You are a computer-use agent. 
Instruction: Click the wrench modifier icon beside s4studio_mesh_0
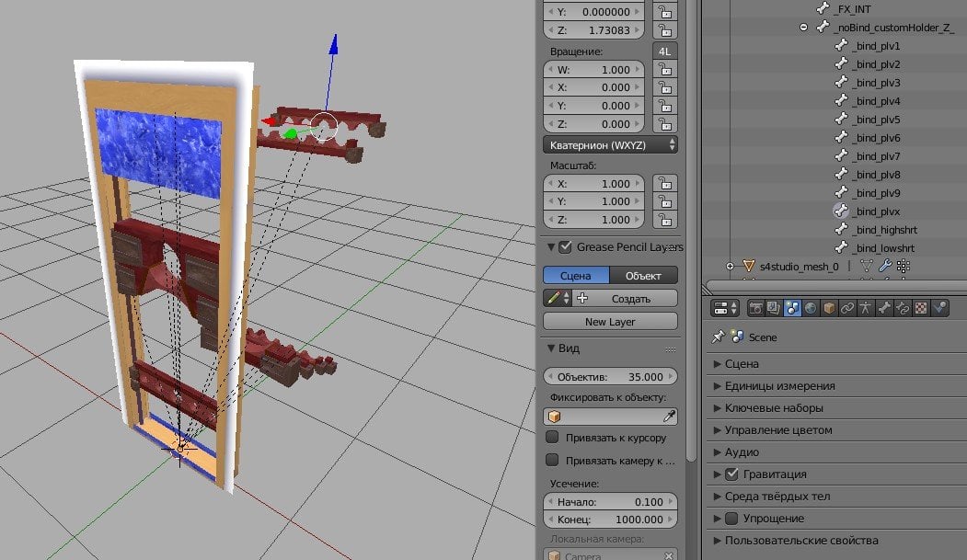(885, 266)
